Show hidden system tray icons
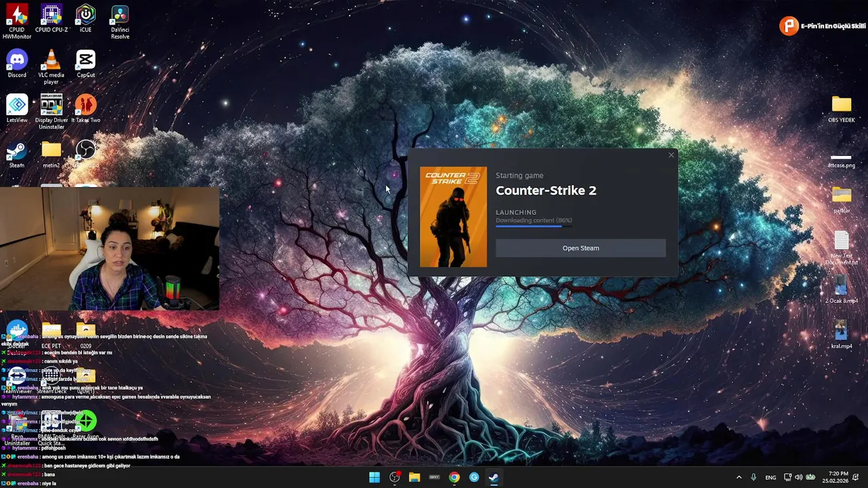 (739, 477)
